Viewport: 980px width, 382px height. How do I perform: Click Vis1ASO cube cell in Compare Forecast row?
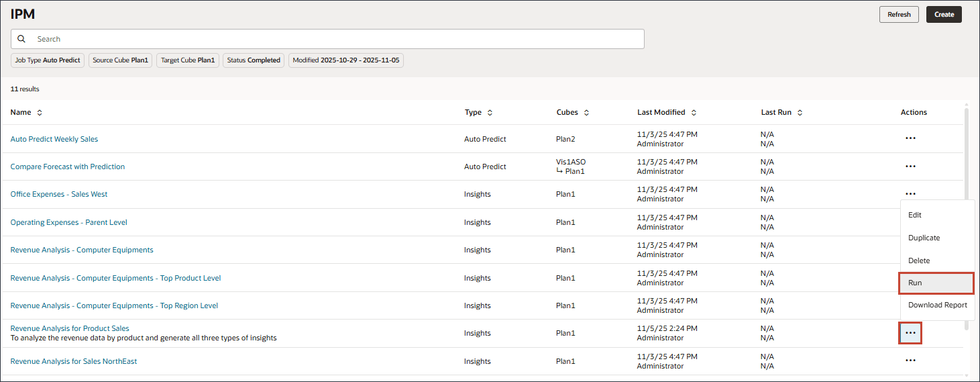click(x=571, y=162)
